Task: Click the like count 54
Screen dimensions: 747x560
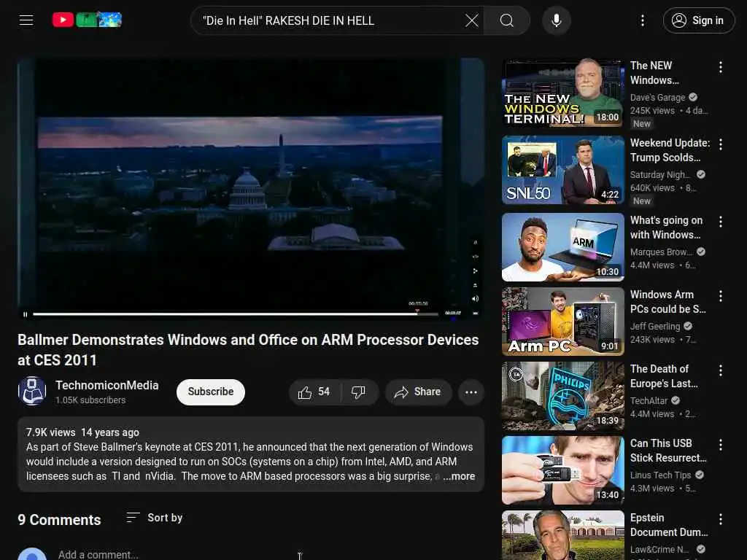Action: [324, 392]
